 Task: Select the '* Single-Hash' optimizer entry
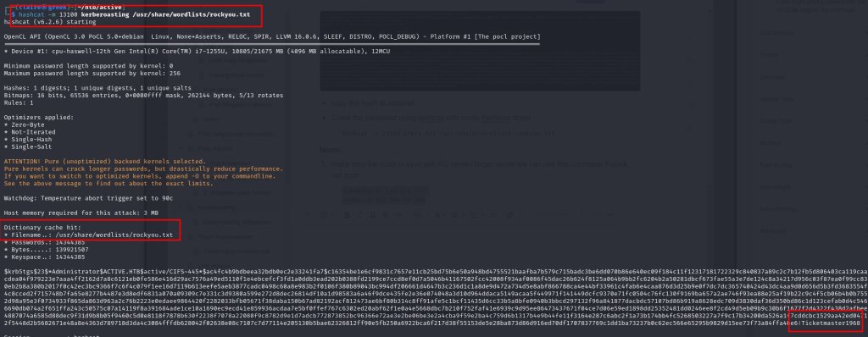[x=28, y=139]
